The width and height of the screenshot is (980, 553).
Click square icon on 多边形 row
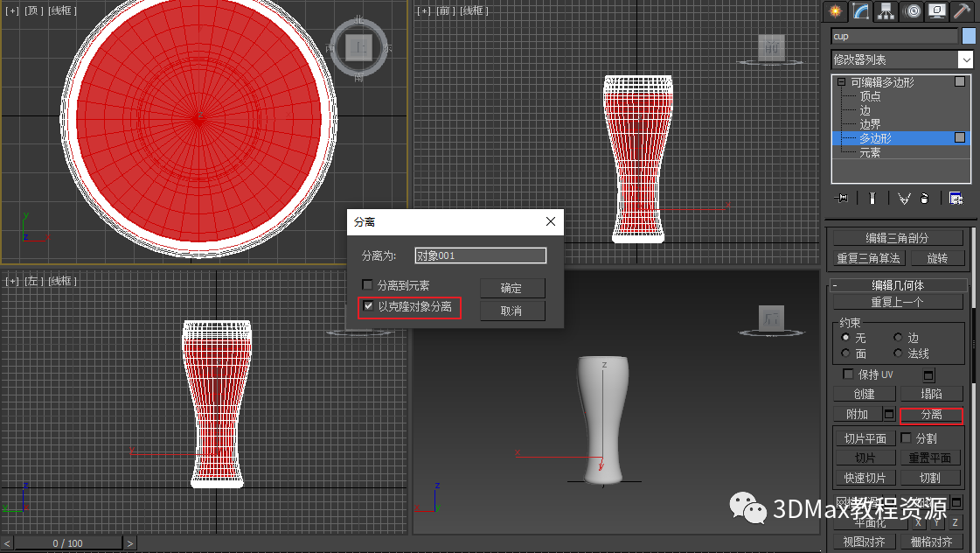[x=960, y=137]
